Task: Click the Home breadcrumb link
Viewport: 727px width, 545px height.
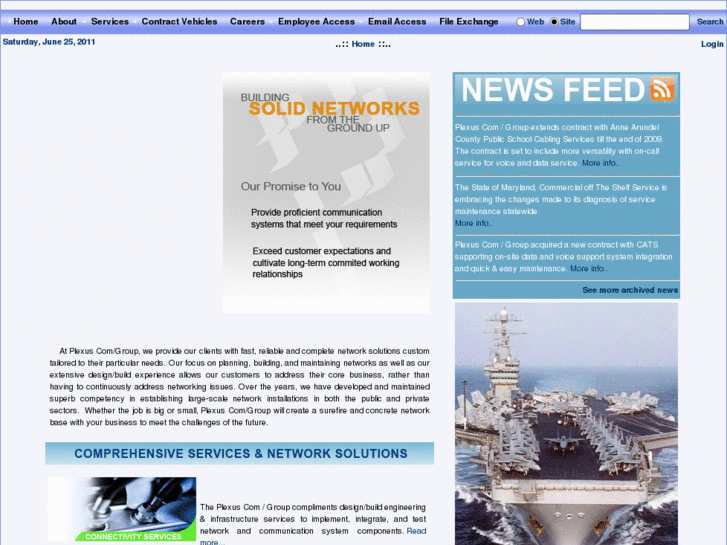Action: tap(363, 44)
